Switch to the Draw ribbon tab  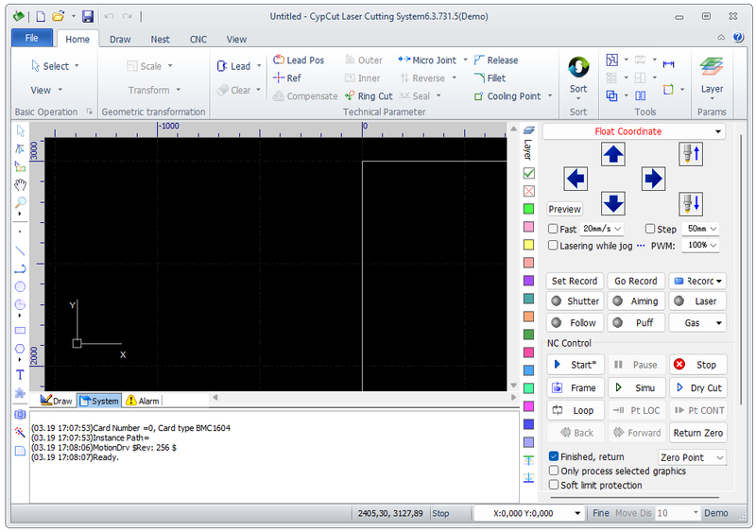click(120, 39)
